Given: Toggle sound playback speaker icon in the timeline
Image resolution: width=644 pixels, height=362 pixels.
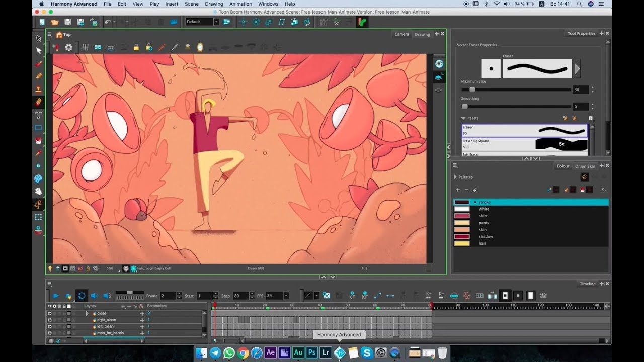Looking at the screenshot, I should [x=94, y=296].
